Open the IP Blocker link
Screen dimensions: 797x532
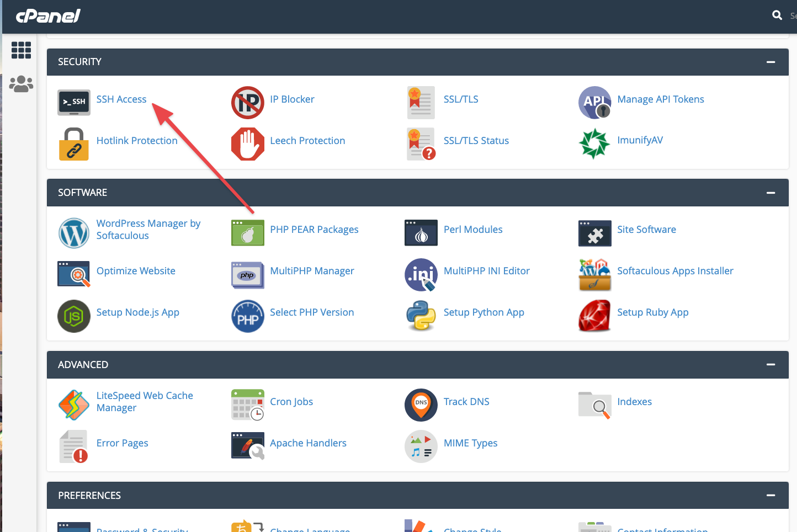tap(292, 99)
